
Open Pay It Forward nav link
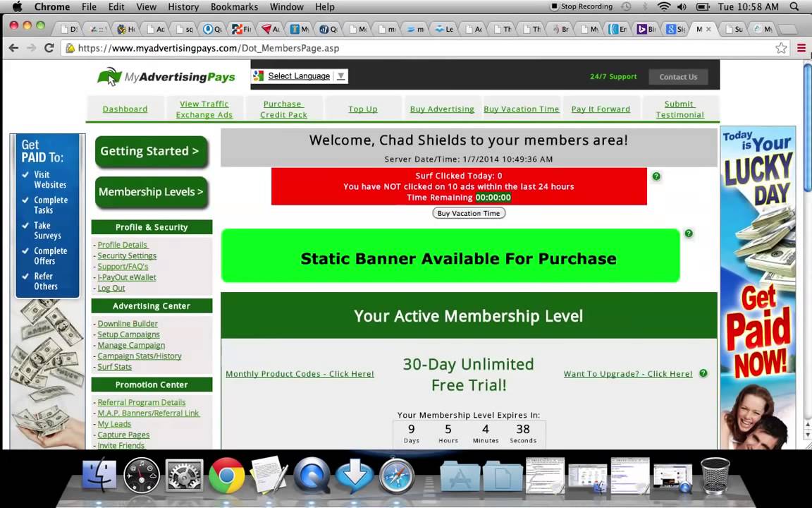pyautogui.click(x=601, y=109)
